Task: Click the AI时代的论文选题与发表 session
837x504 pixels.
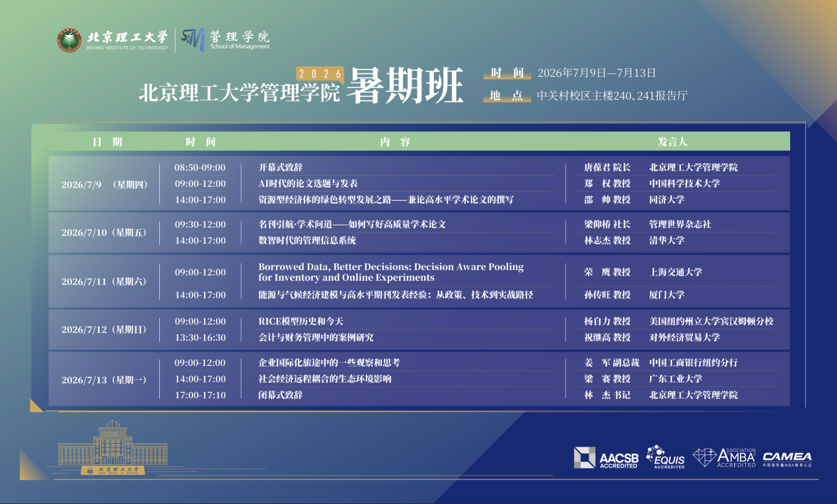Action: pyautogui.click(x=308, y=184)
